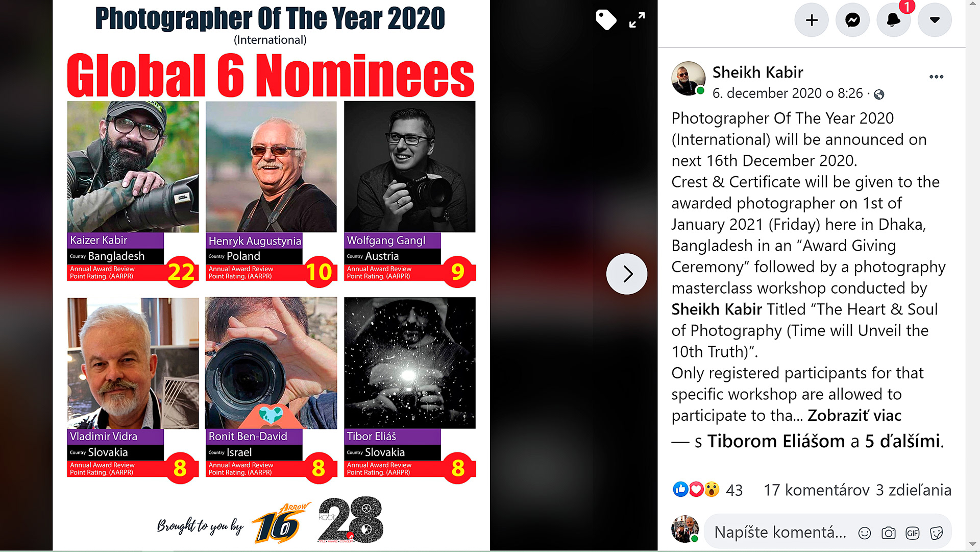Insert an emoji in the comment
980x552 pixels.
tap(865, 533)
